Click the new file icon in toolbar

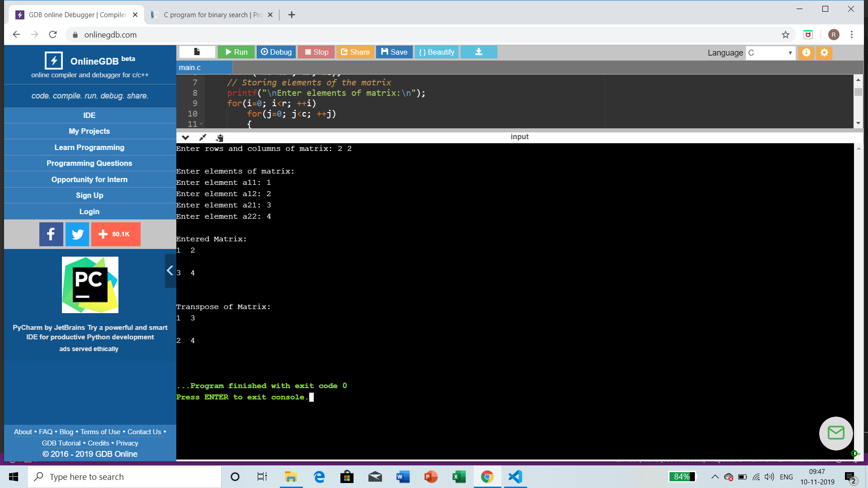coord(197,52)
